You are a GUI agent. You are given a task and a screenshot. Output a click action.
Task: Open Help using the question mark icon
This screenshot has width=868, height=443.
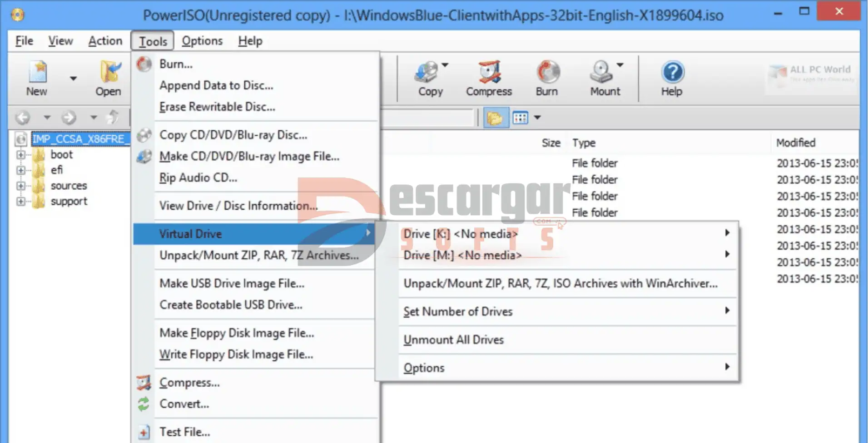click(672, 73)
